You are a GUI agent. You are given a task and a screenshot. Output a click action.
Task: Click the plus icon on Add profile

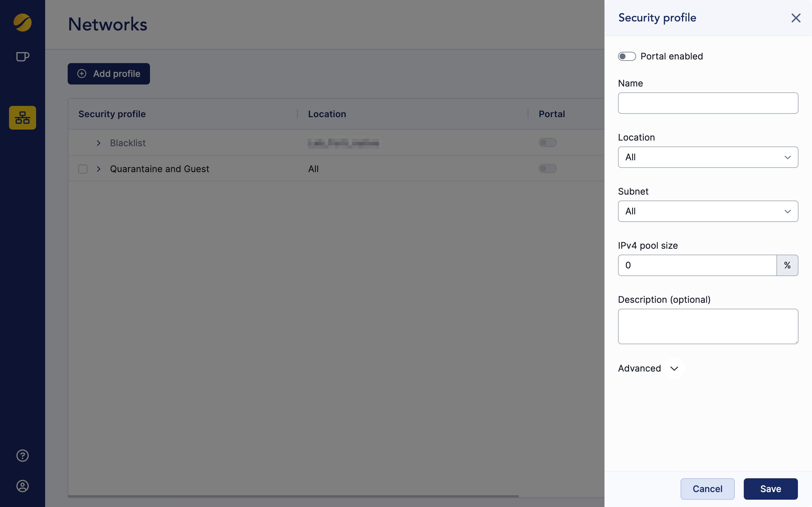[82, 74]
